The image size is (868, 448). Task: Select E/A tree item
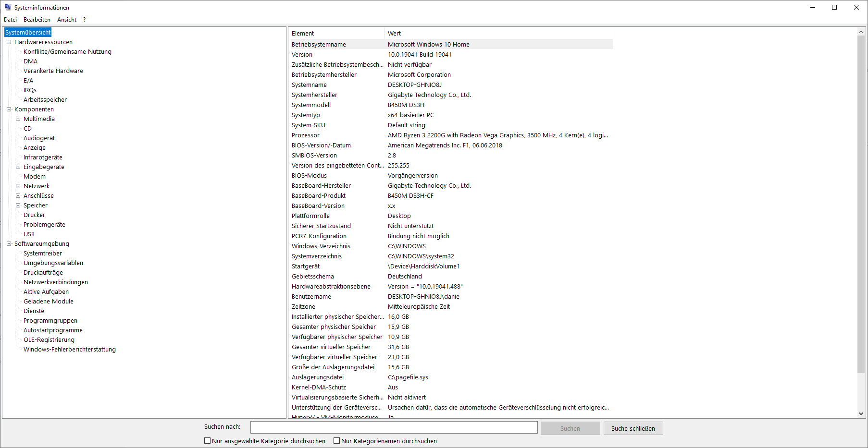pos(28,81)
